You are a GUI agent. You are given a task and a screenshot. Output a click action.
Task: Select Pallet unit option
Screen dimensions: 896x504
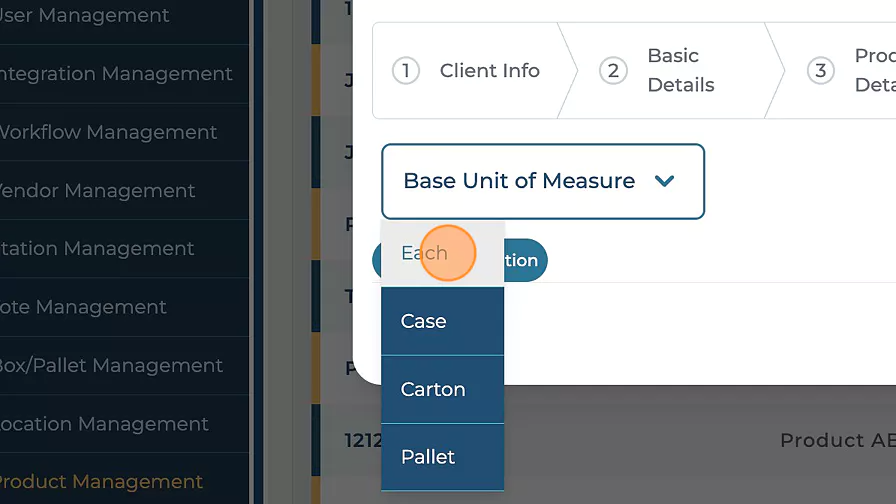428,457
